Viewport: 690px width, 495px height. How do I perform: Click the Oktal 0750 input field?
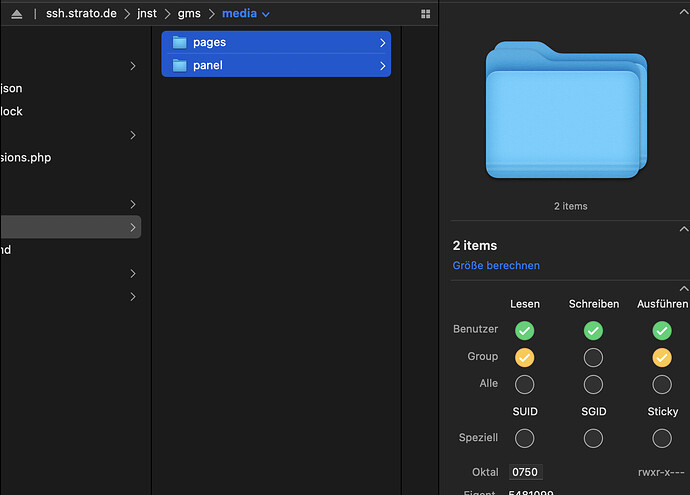point(525,472)
